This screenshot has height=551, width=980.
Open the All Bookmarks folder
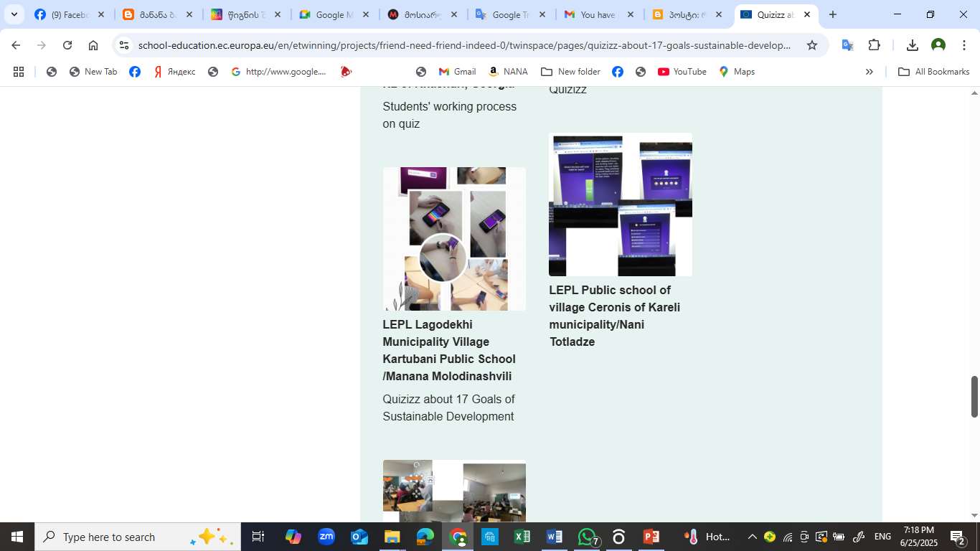pyautogui.click(x=934, y=72)
